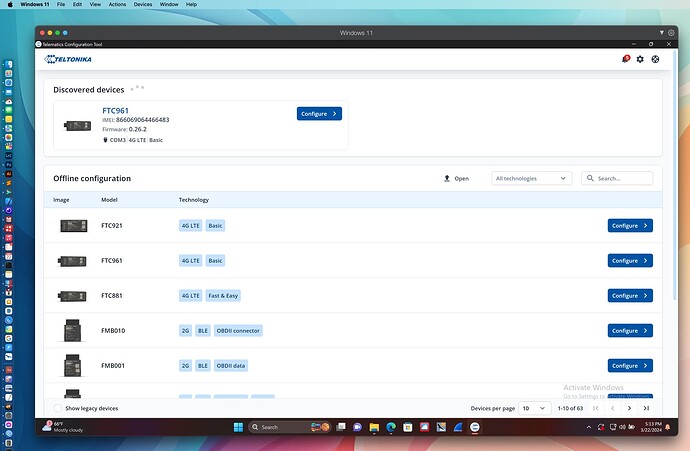Open the File menu

(x=61, y=4)
